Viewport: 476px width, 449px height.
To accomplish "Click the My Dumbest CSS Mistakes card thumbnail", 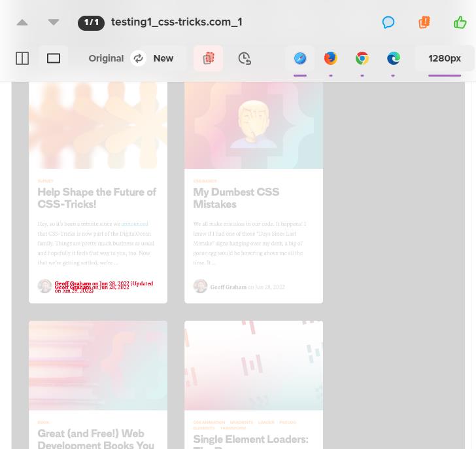I will click(254, 125).
